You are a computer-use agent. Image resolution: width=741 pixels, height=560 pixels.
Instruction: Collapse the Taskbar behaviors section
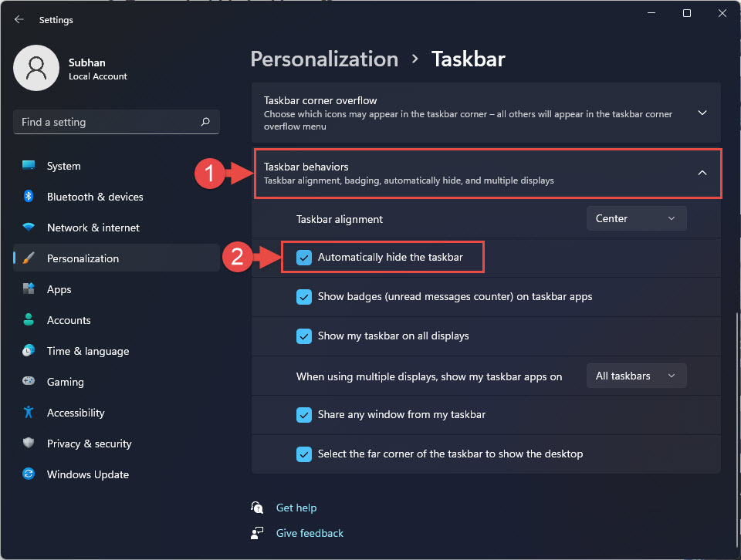tap(488, 174)
